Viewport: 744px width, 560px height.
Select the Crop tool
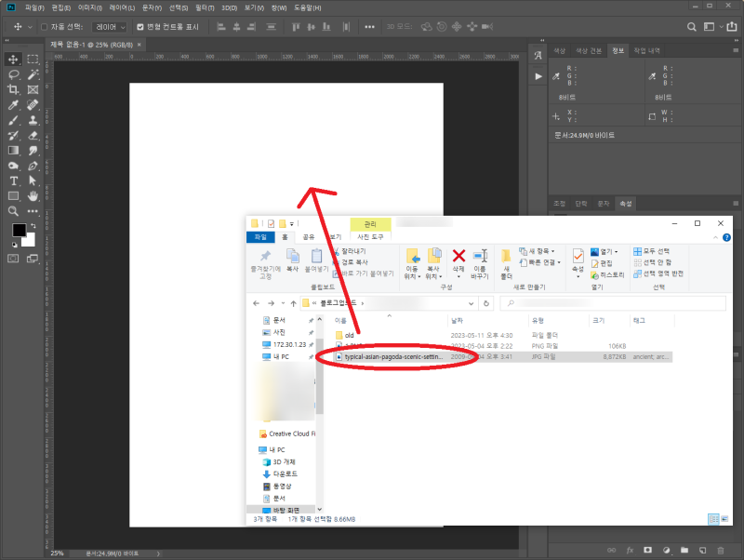pos(13,89)
